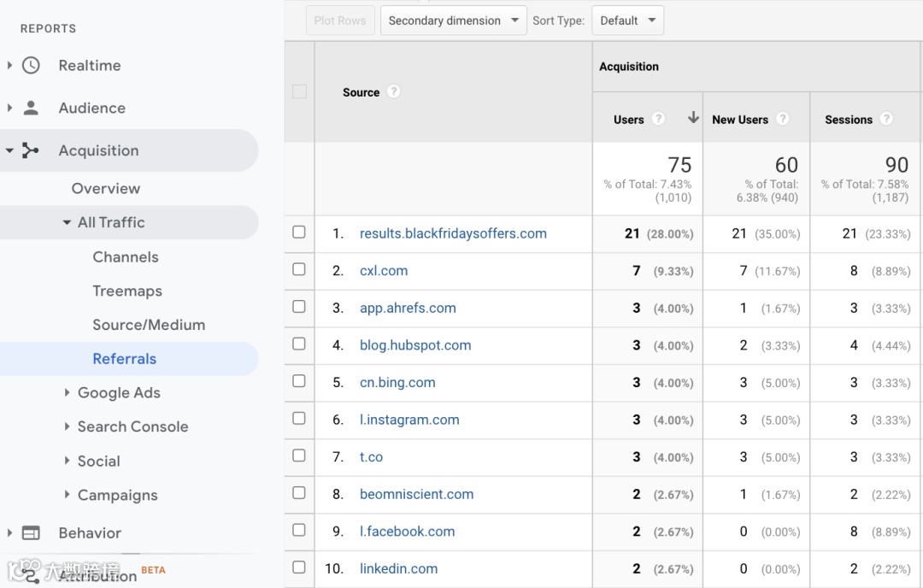Go to the Channels report
This screenshot has height=588, width=923.
pyautogui.click(x=126, y=256)
